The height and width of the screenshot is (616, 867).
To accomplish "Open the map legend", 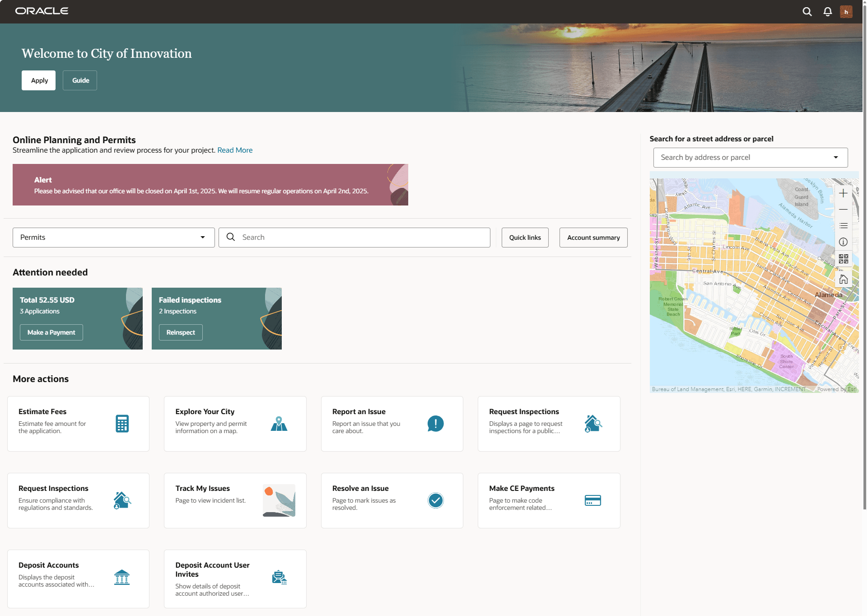I will [x=843, y=225].
